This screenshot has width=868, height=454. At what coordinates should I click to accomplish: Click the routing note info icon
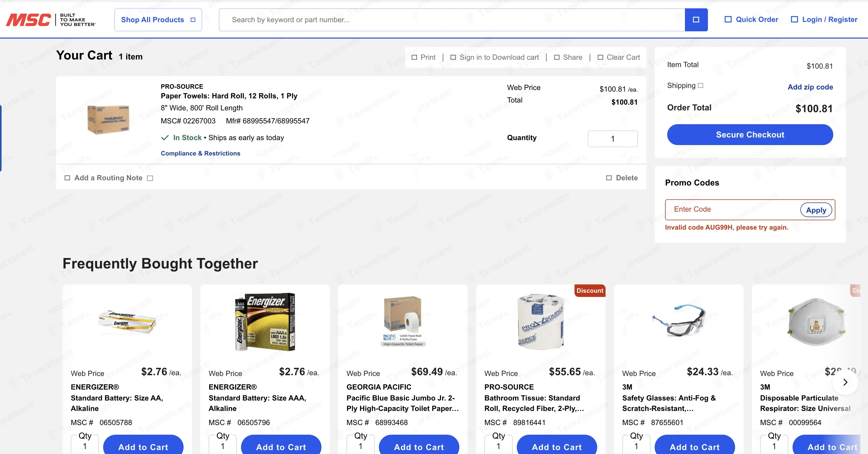pyautogui.click(x=150, y=178)
